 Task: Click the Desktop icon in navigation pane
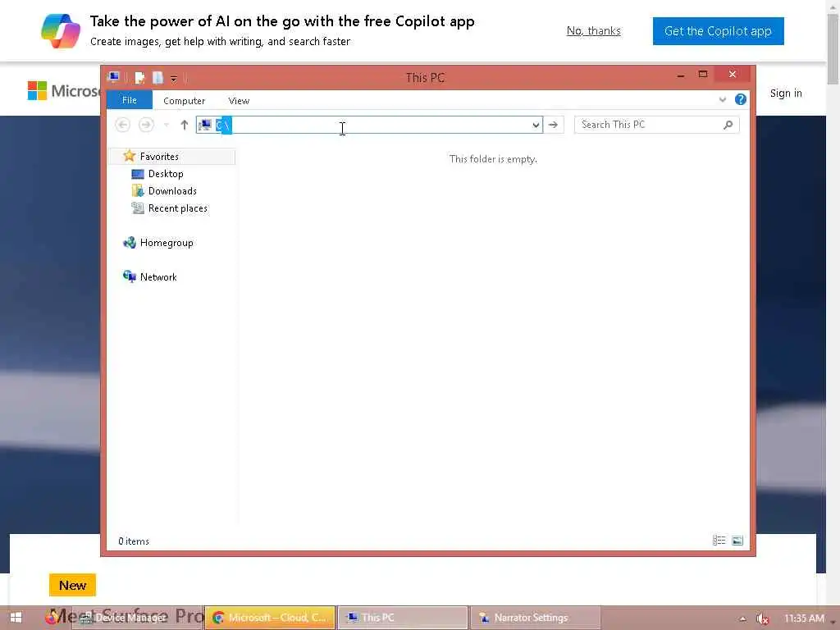138,174
